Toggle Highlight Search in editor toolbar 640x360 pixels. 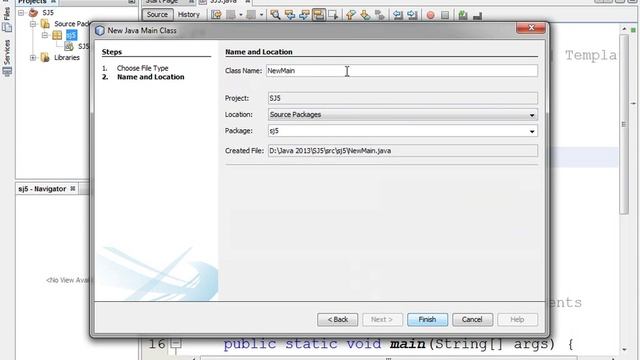319,15
